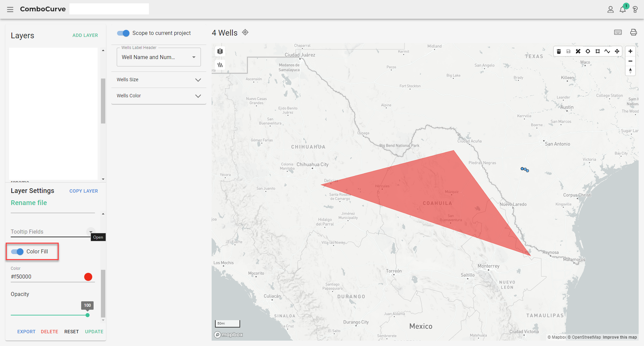644x346 pixels.
Task: Click the save drawing floppy icon
Action: 569,51
